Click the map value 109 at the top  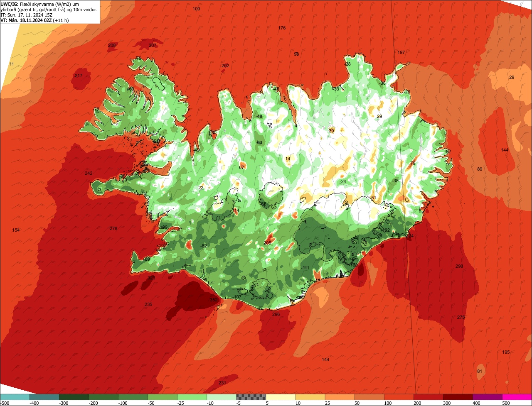[x=196, y=9]
